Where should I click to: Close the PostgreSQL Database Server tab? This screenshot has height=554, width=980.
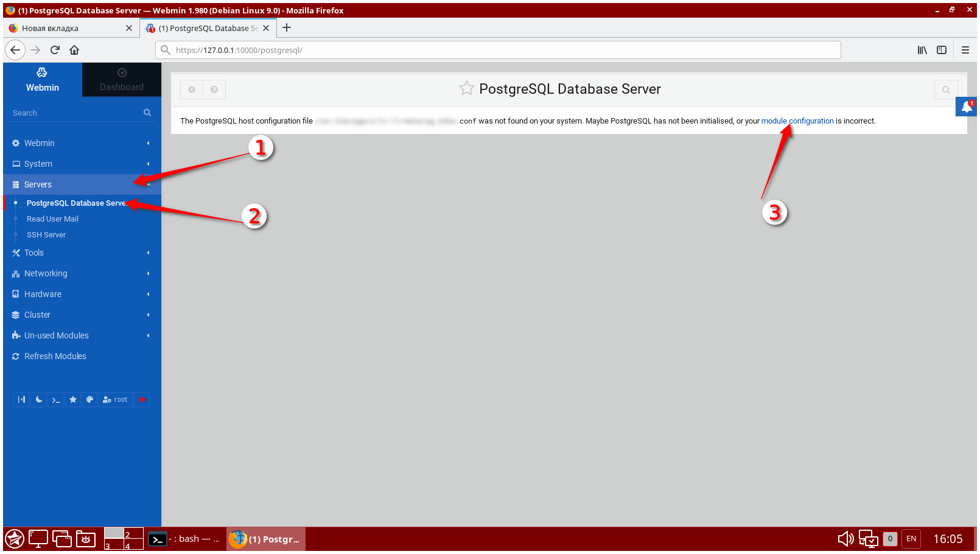click(x=266, y=28)
